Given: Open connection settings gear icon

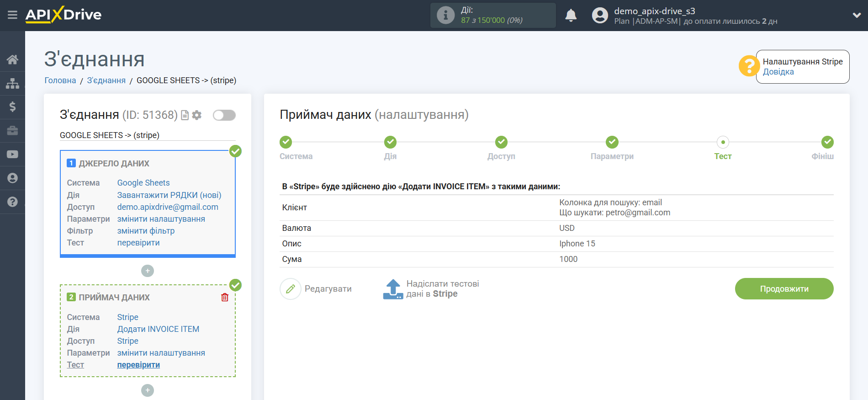Looking at the screenshot, I should 197,115.
